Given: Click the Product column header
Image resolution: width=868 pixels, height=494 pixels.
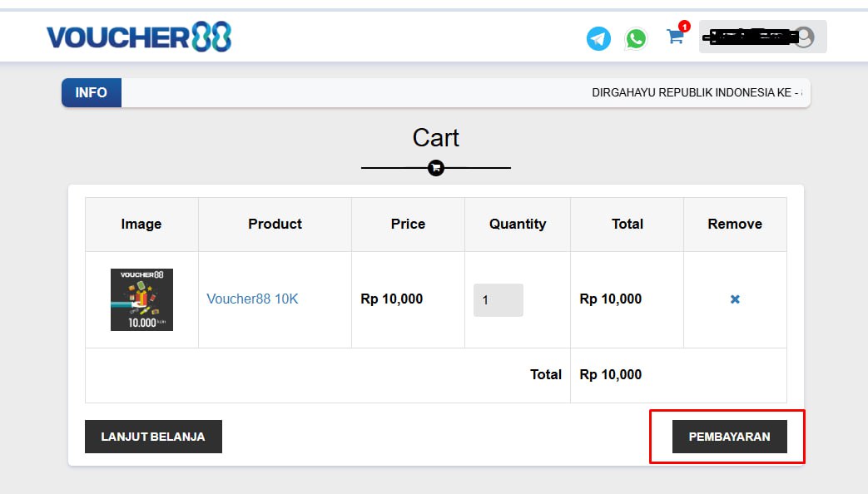Looking at the screenshot, I should tap(275, 224).
